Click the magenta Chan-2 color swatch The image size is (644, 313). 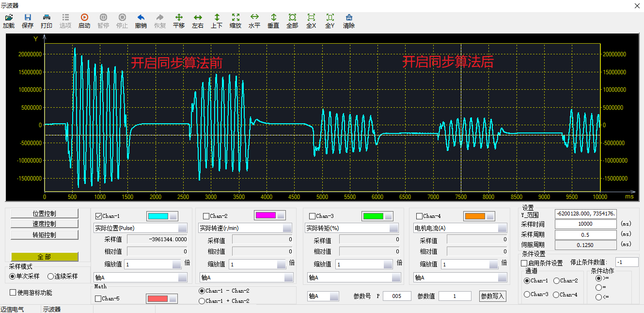point(265,215)
